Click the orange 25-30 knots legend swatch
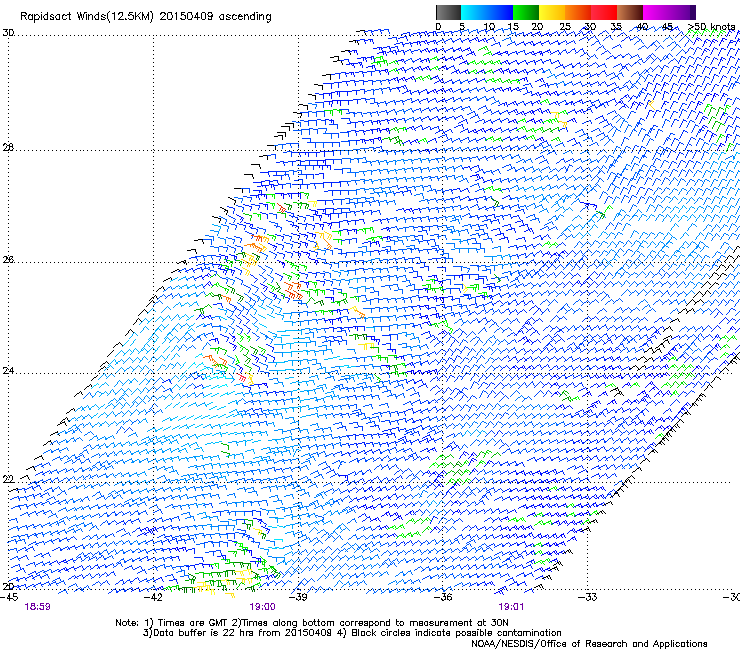 pyautogui.click(x=578, y=12)
